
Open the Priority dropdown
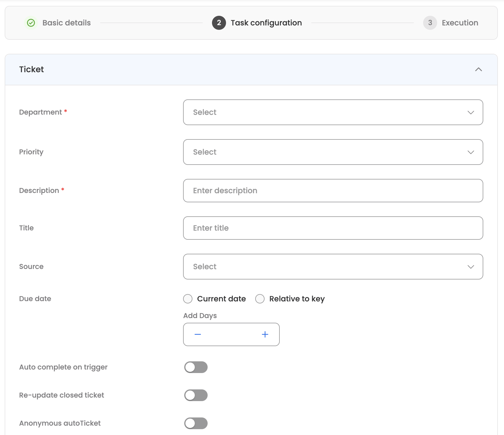tap(333, 152)
